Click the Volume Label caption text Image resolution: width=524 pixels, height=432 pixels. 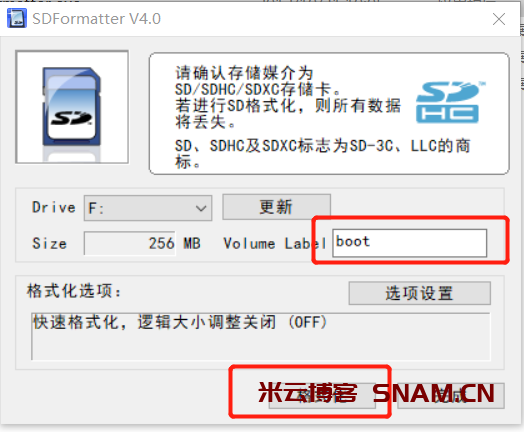(x=275, y=243)
